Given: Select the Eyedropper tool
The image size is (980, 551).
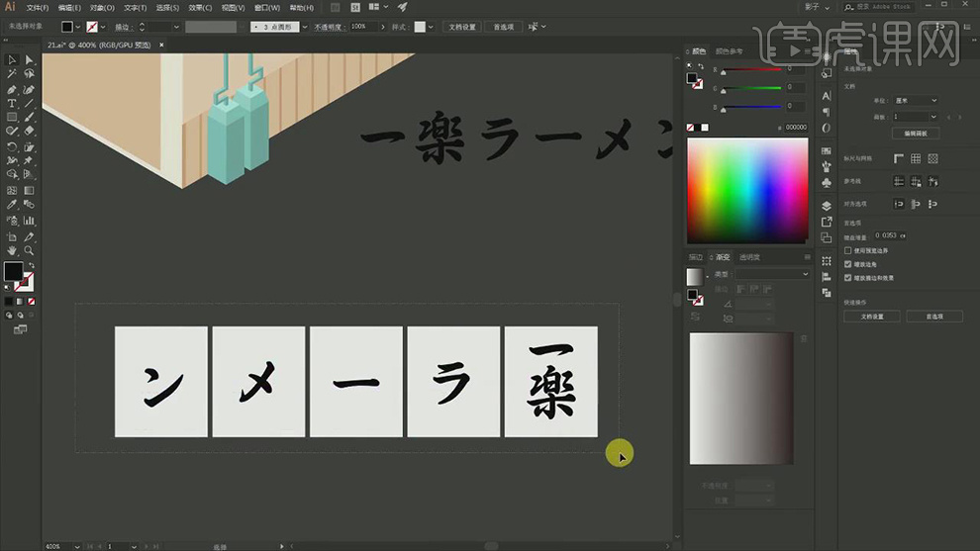Looking at the screenshot, I should tap(12, 205).
